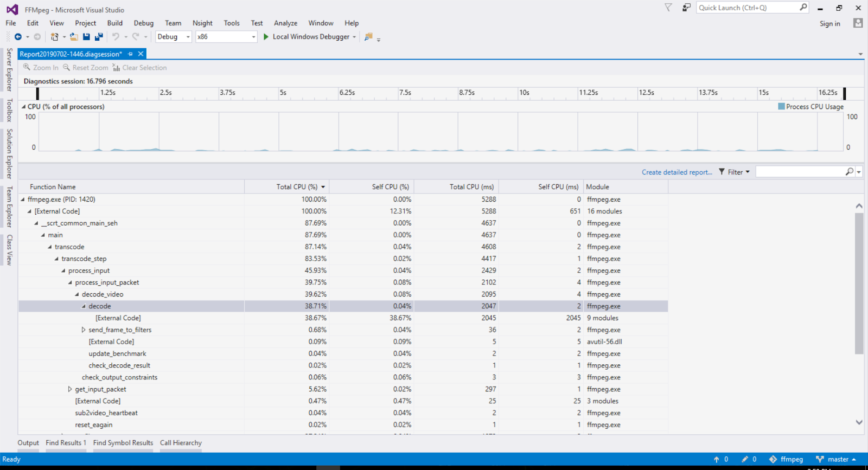Open the feedback icon near Quick Launch

[686, 8]
